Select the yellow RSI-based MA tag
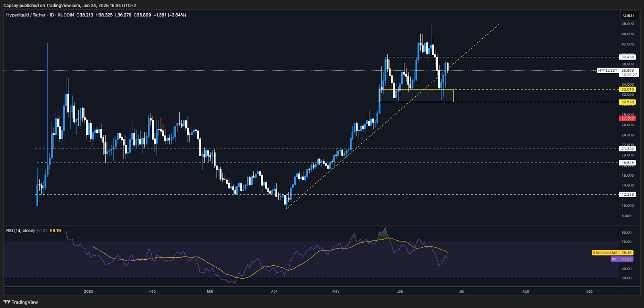 click(605, 253)
